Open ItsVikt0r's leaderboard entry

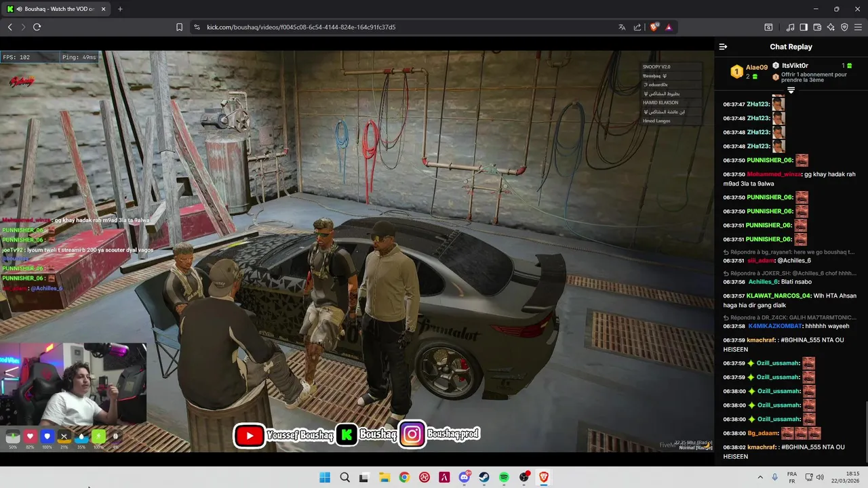[x=812, y=66]
